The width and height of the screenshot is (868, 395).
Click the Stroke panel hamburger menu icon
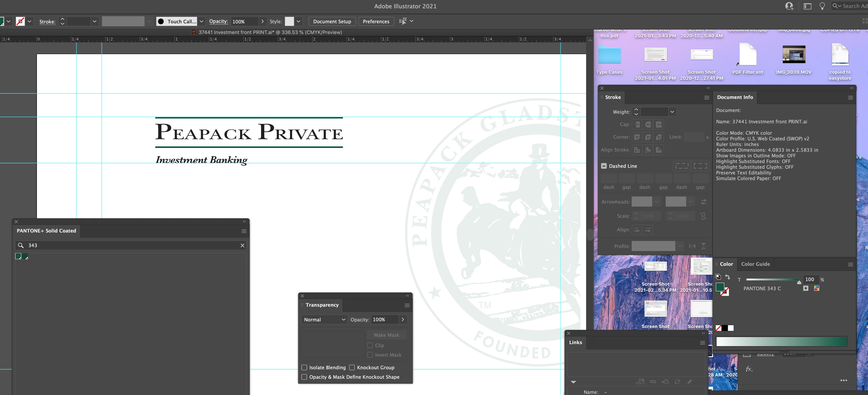(x=707, y=98)
